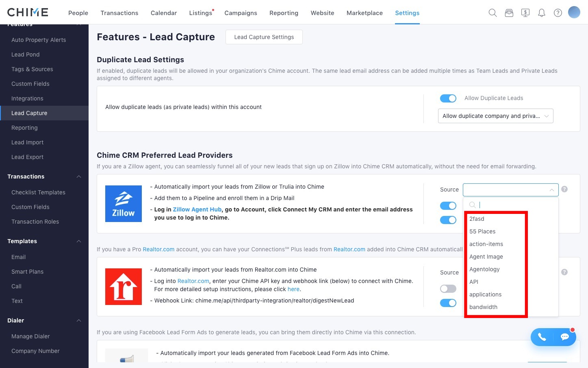Click the Zillow logo tile
588x368 pixels.
coord(124,204)
